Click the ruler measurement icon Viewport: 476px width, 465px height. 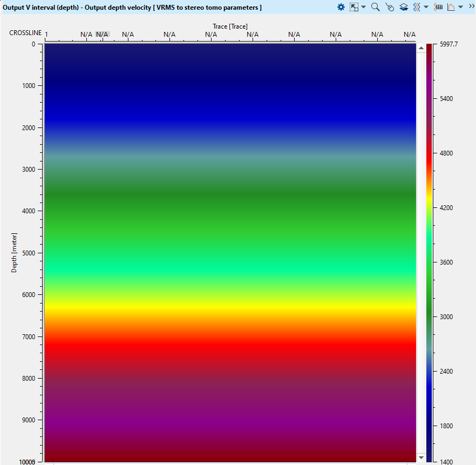[x=438, y=7]
